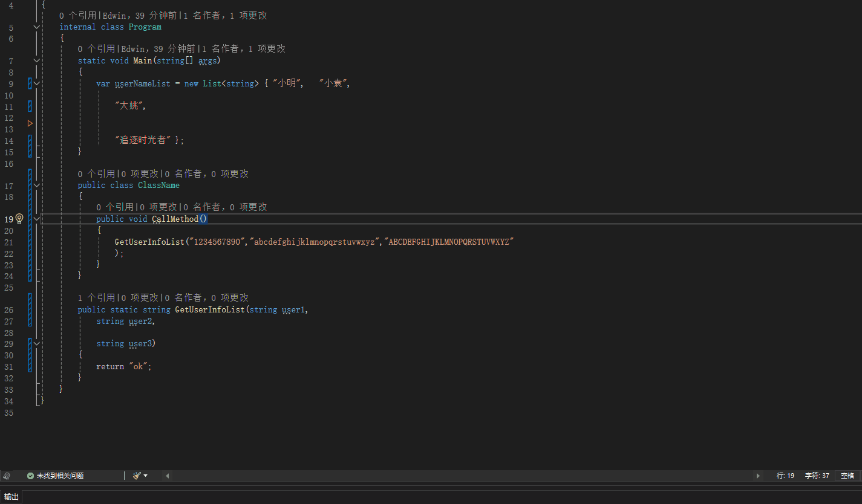
Task: Click the health indicator icon at bottom-left
Action: tap(7, 476)
